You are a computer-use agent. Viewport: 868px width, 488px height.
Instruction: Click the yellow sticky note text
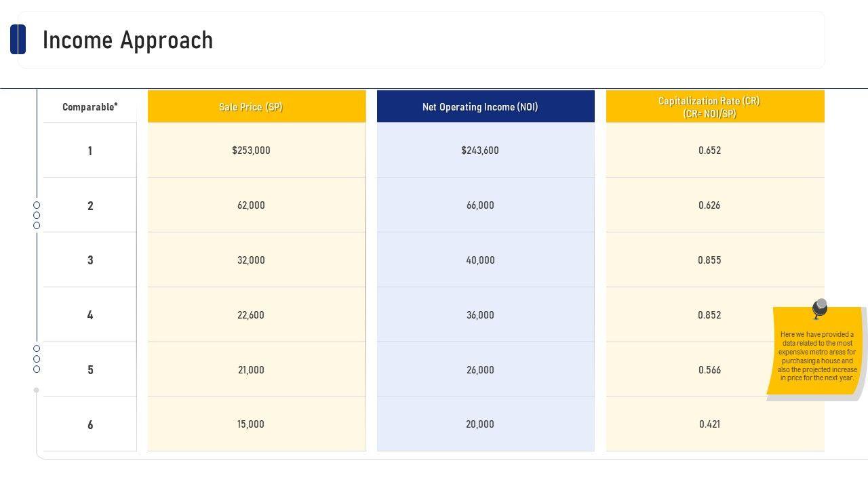817,356
